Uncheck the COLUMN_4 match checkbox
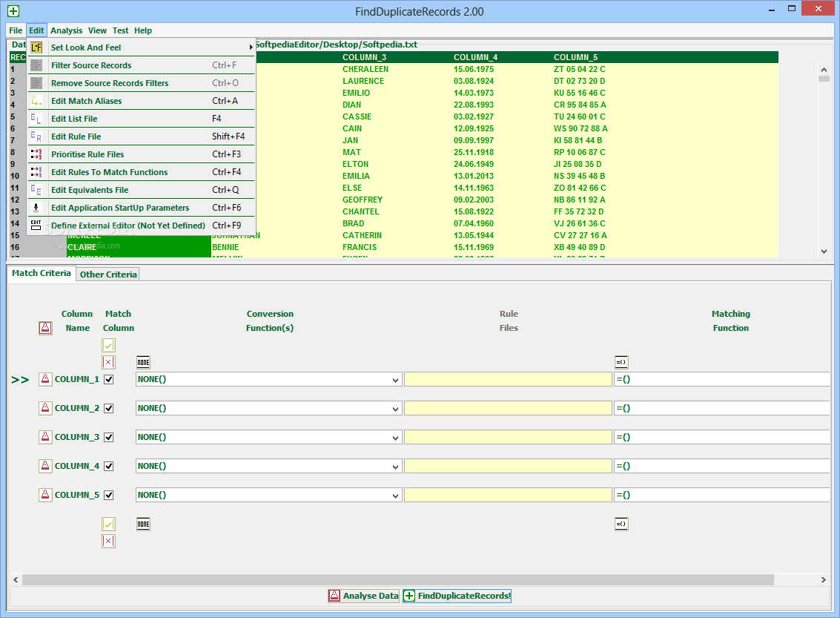Viewport: 840px width, 618px height. coord(109,467)
